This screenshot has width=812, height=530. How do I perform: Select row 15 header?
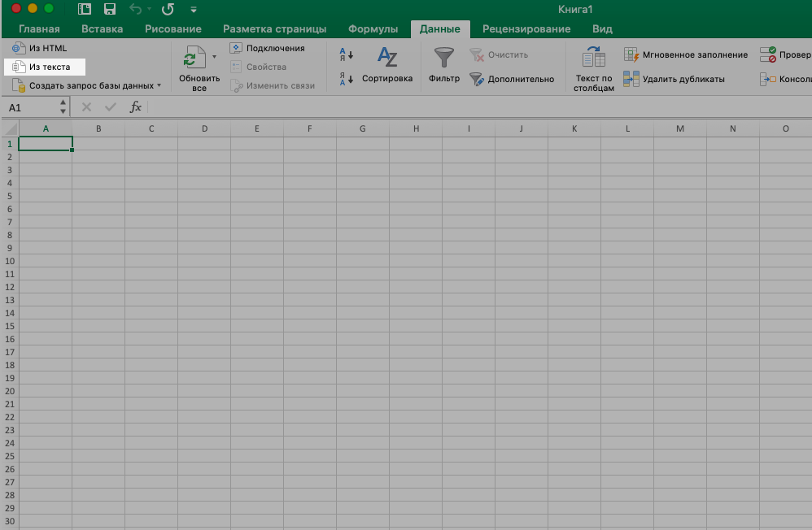(x=10, y=326)
